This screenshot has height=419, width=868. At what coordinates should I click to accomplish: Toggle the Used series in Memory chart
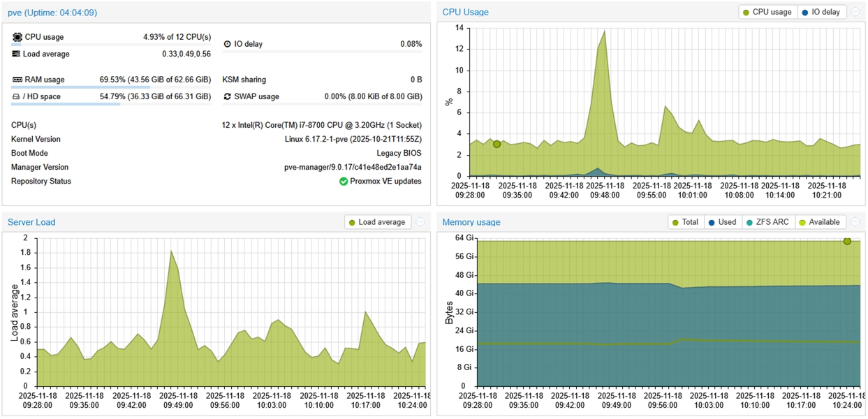721,222
